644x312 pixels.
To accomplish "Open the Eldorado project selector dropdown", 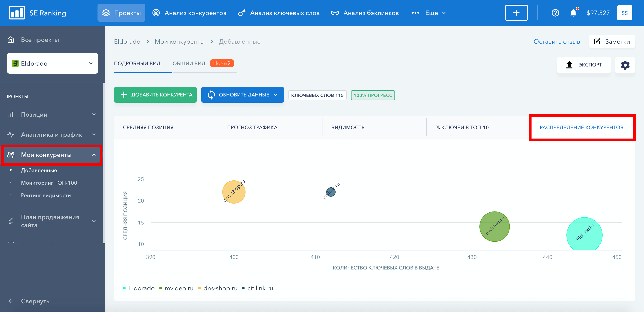I will pyautogui.click(x=53, y=63).
